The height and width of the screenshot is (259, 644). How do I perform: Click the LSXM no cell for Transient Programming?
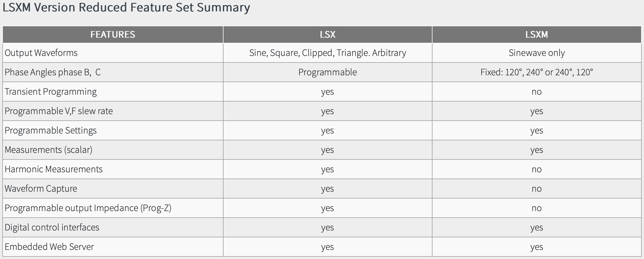[537, 92]
